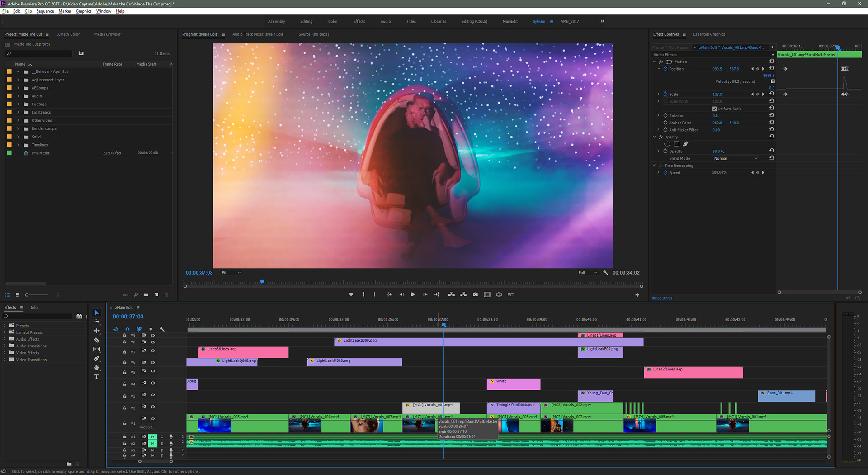Open Audio Track Mixer tab

pyautogui.click(x=258, y=34)
